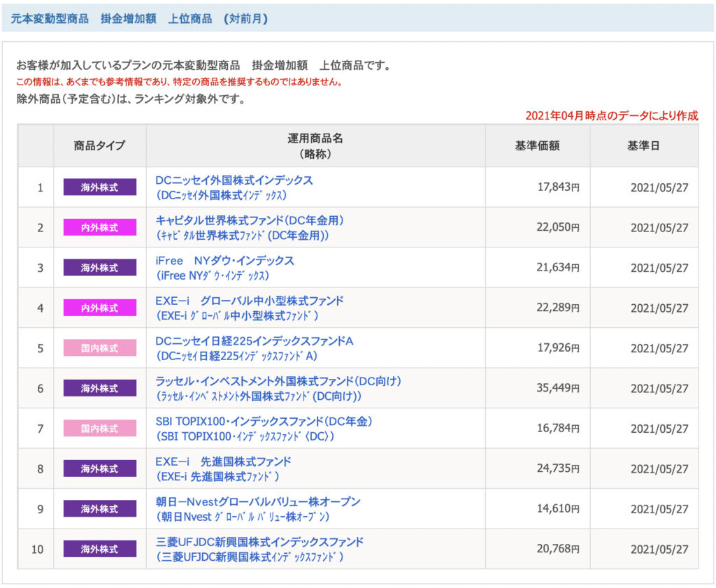Select the 商品タイプ column header
The width and height of the screenshot is (716, 588).
pos(99,145)
